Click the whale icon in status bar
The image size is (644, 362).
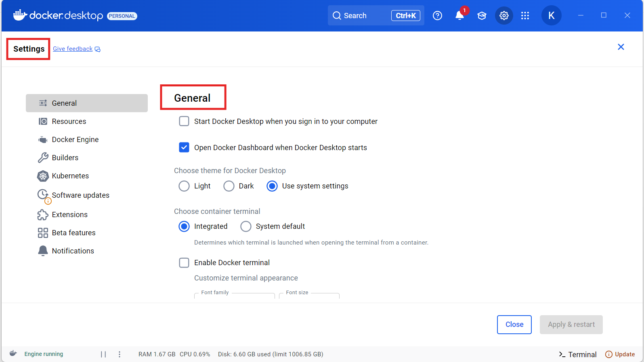pos(13,354)
